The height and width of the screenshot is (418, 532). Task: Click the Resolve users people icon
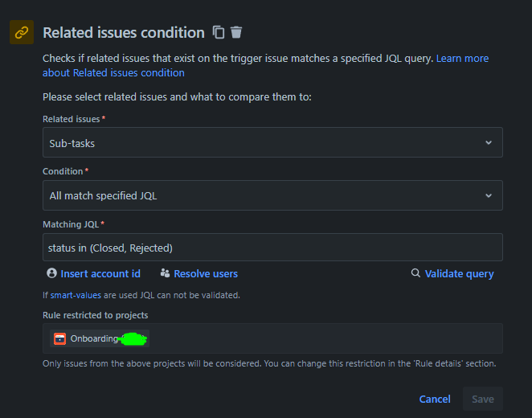click(166, 273)
